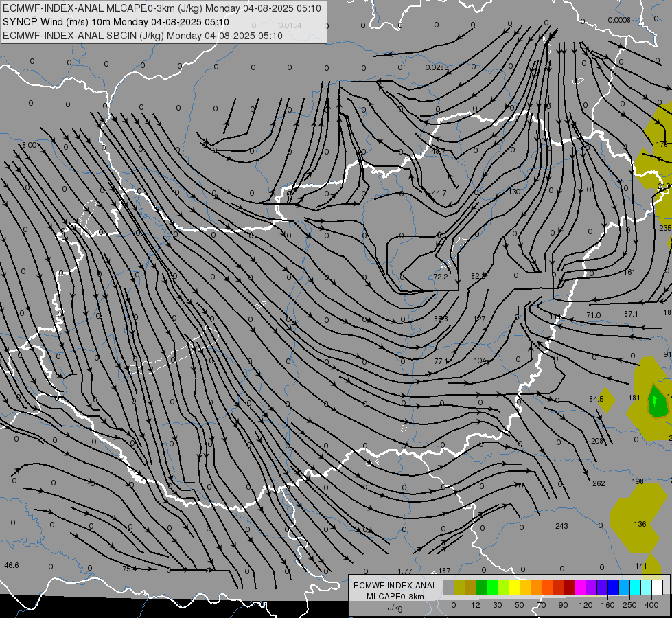Image resolution: width=672 pixels, height=618 pixels.
Task: Click the gray swatch in the color legend
Action: tap(449, 587)
